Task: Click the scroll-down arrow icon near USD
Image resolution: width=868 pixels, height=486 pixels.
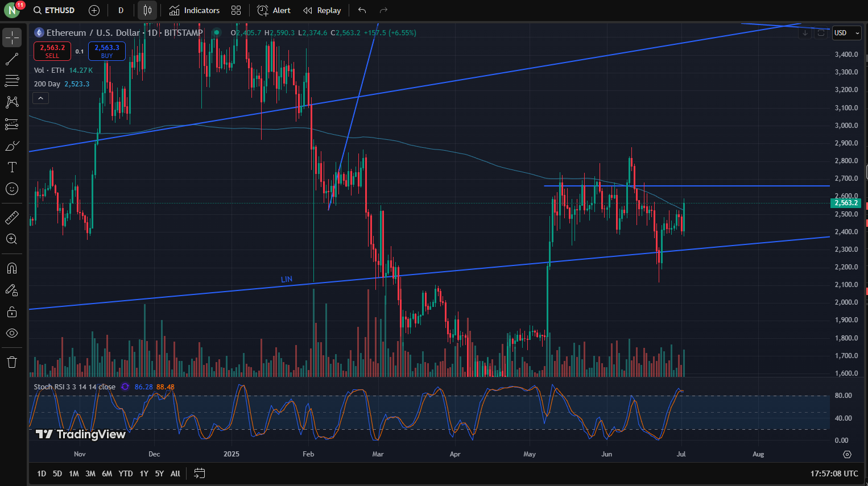Action: (x=805, y=33)
